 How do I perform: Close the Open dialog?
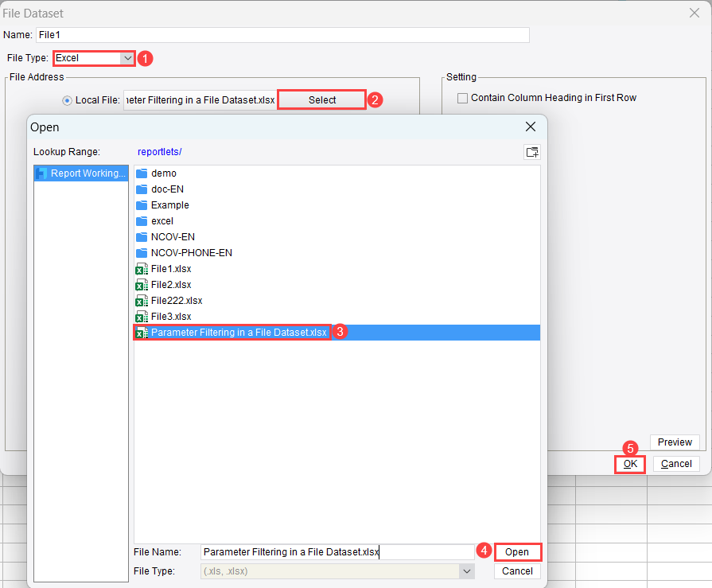531,127
